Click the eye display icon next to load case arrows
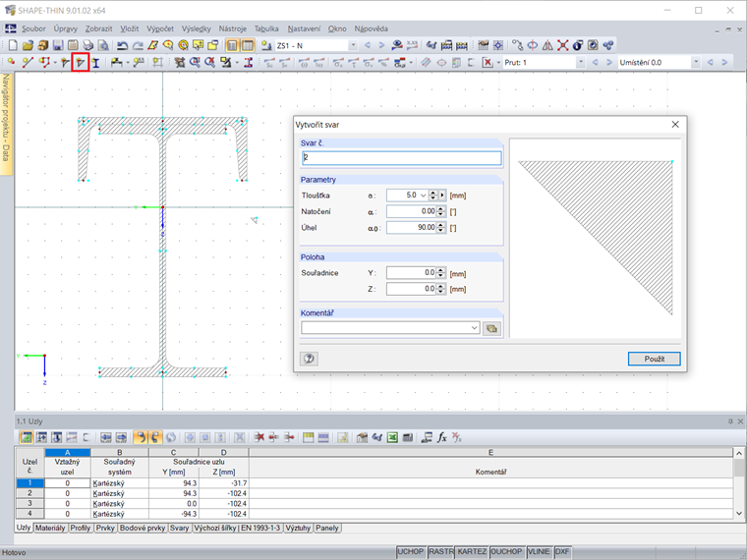This screenshot has height=560, width=747. coord(397,45)
